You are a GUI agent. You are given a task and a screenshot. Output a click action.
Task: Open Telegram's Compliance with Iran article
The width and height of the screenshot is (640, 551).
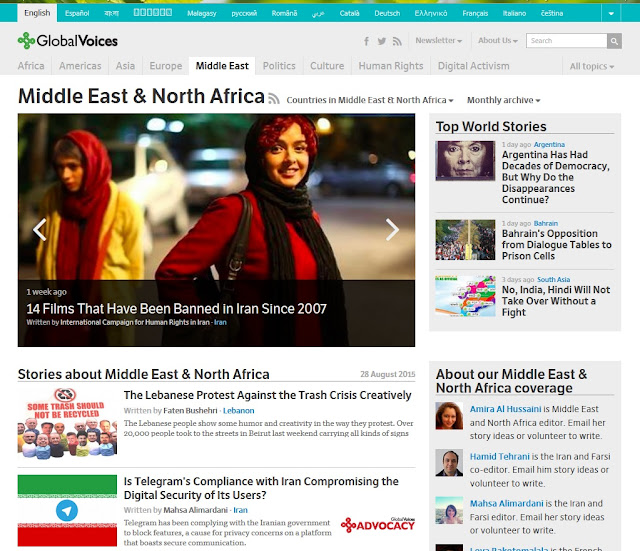(261, 488)
